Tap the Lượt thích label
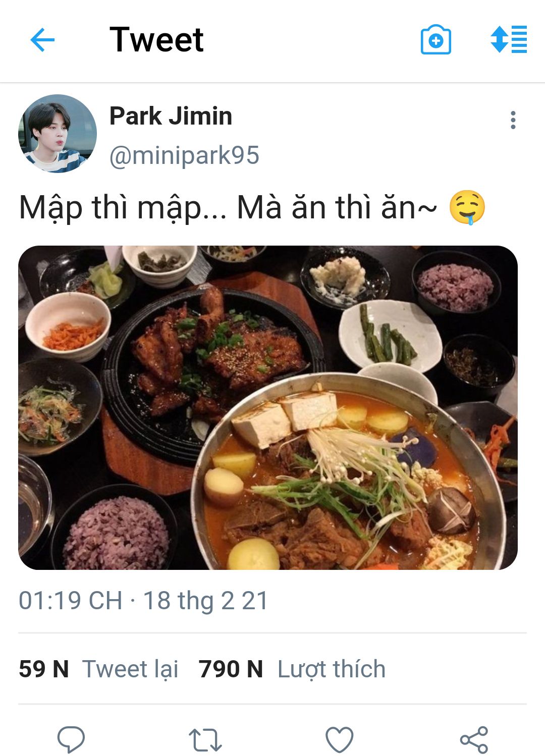545x756 pixels. click(332, 669)
